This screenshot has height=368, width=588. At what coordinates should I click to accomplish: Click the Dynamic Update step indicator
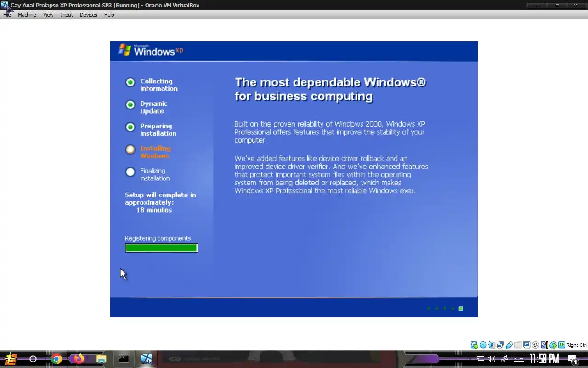tap(130, 105)
